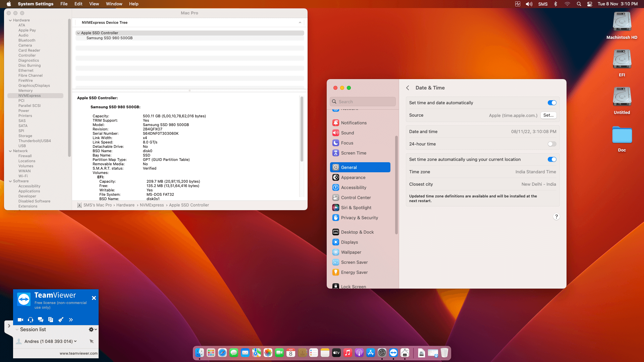Open Safari from the Dock
The width and height of the screenshot is (644, 362).
(222, 353)
